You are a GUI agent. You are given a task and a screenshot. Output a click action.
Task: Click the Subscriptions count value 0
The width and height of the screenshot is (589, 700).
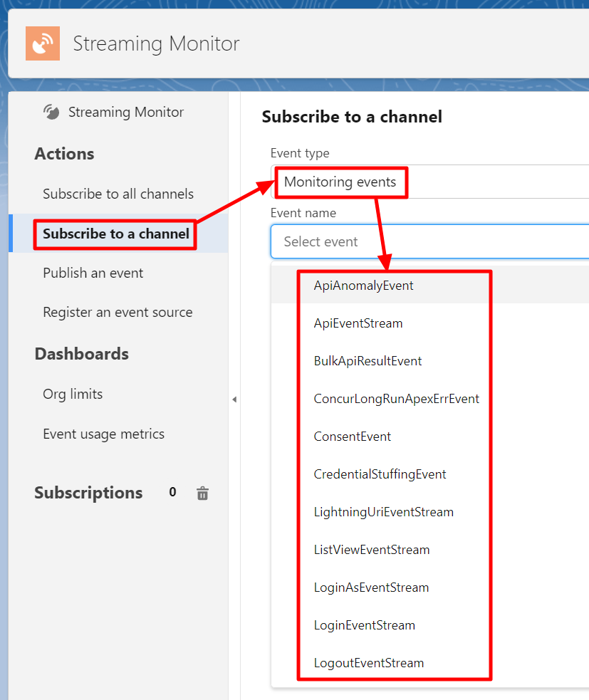[172, 492]
